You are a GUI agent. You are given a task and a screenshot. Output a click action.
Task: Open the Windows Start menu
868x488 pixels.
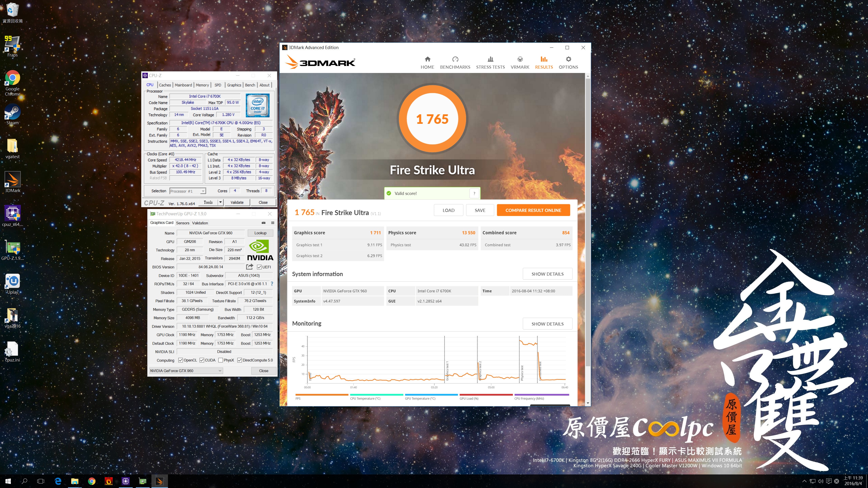8,481
